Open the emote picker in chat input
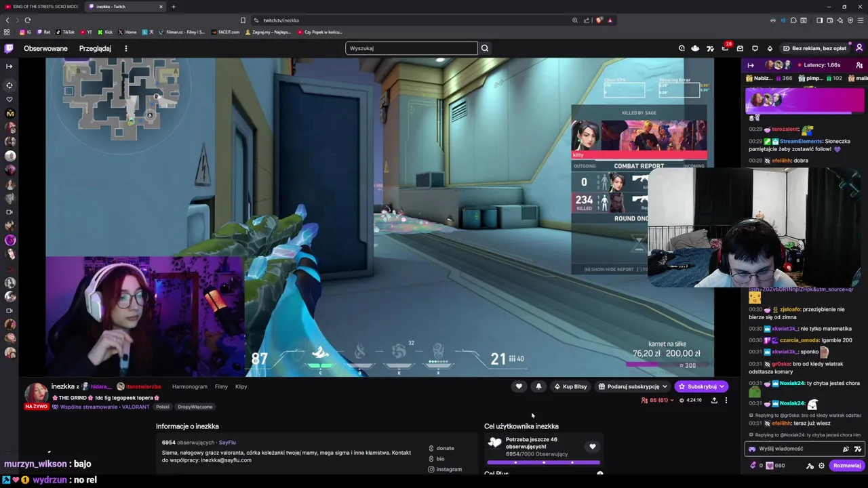Screen dimensions: 868x488 858,449
